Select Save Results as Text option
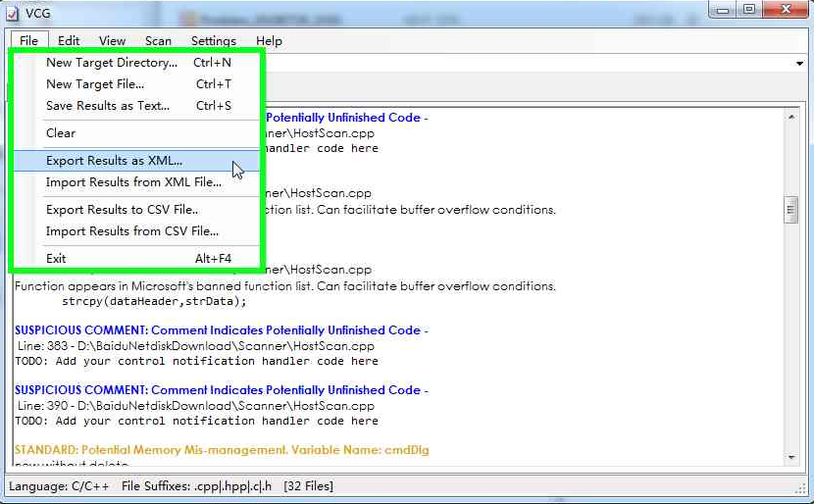Image resolution: width=814 pixels, height=504 pixels. coord(108,106)
